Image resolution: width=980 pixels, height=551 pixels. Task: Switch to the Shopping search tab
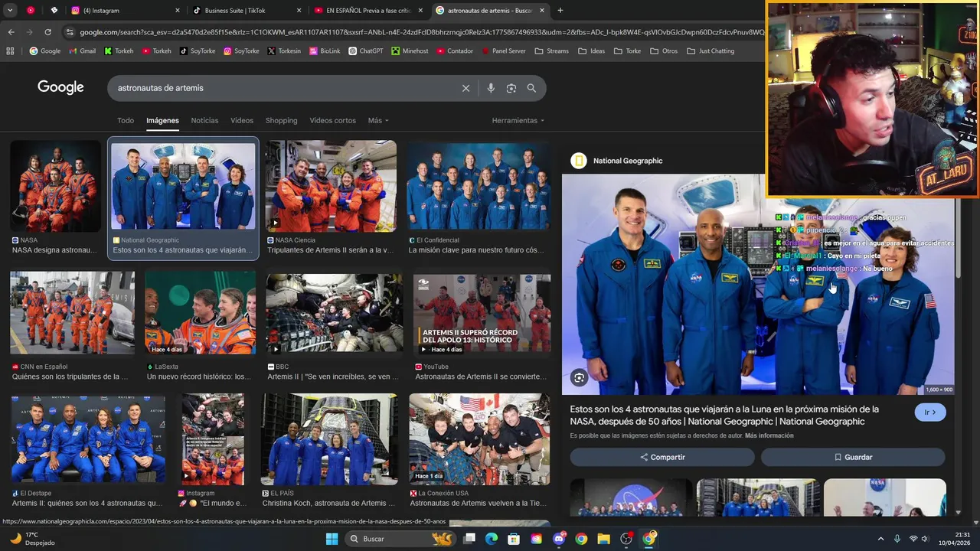click(281, 120)
